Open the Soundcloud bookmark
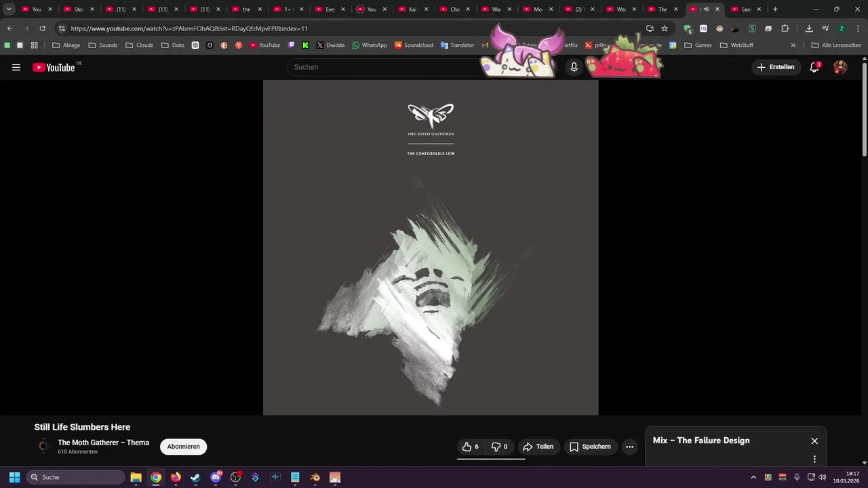 pyautogui.click(x=414, y=45)
